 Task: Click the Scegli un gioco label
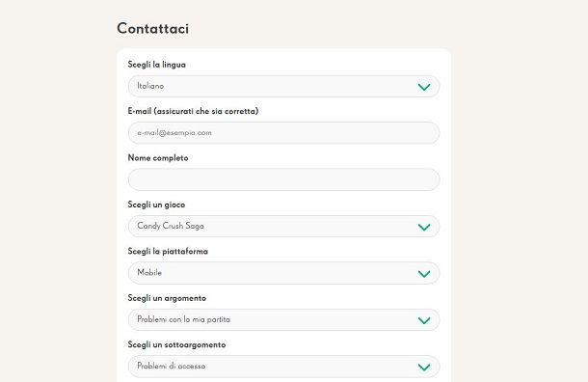pos(156,205)
